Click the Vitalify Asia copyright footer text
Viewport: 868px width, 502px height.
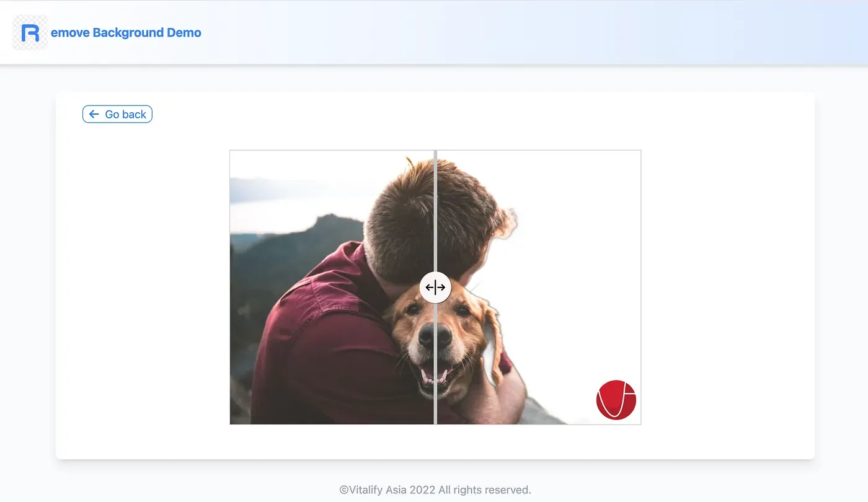(x=435, y=489)
